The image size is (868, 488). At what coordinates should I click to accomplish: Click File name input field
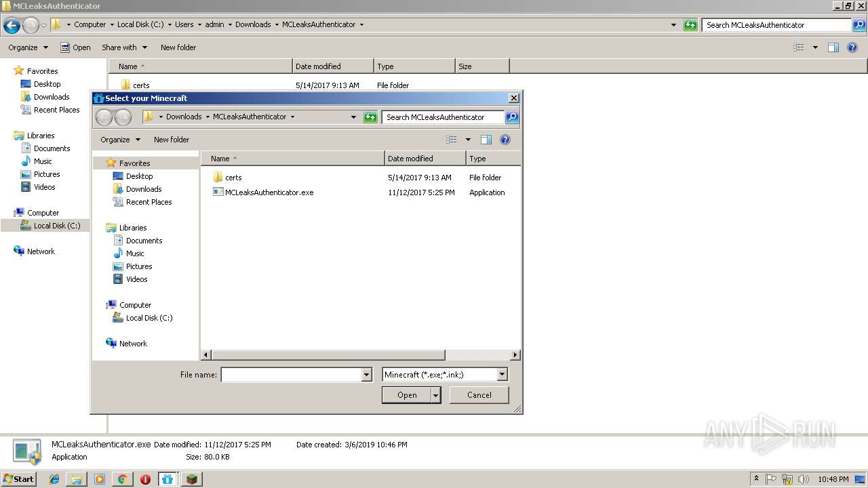pos(292,375)
